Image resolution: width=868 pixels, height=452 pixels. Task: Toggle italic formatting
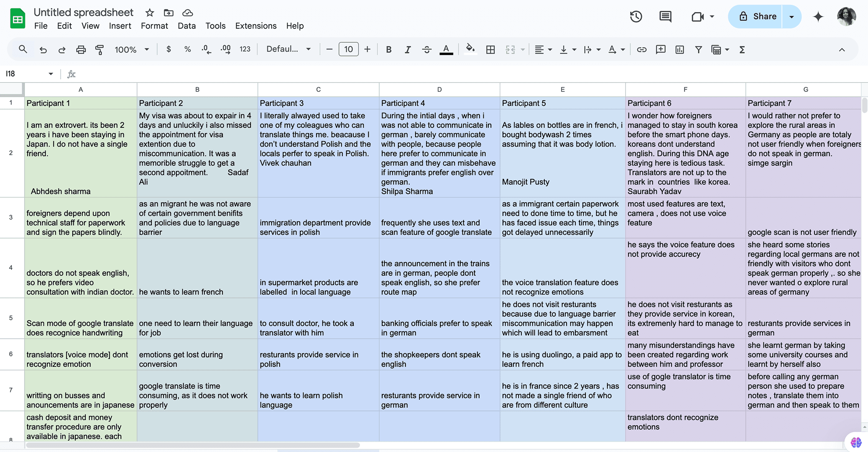point(408,50)
